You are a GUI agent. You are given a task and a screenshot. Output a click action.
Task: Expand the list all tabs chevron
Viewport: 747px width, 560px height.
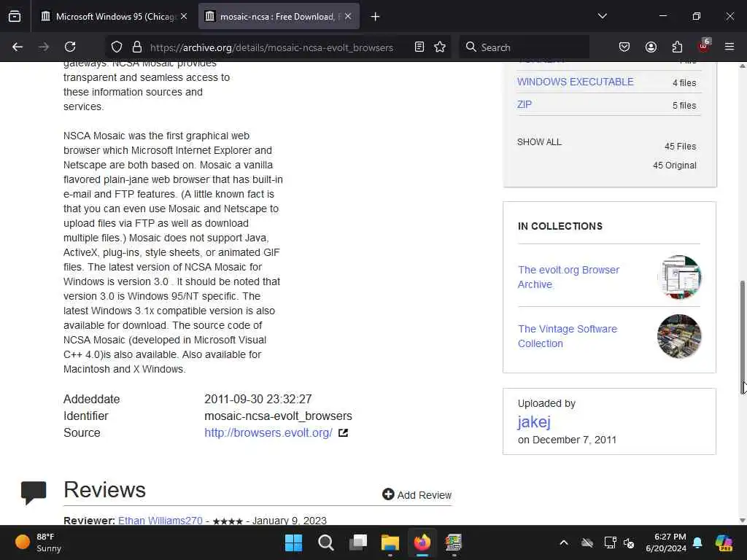602,16
